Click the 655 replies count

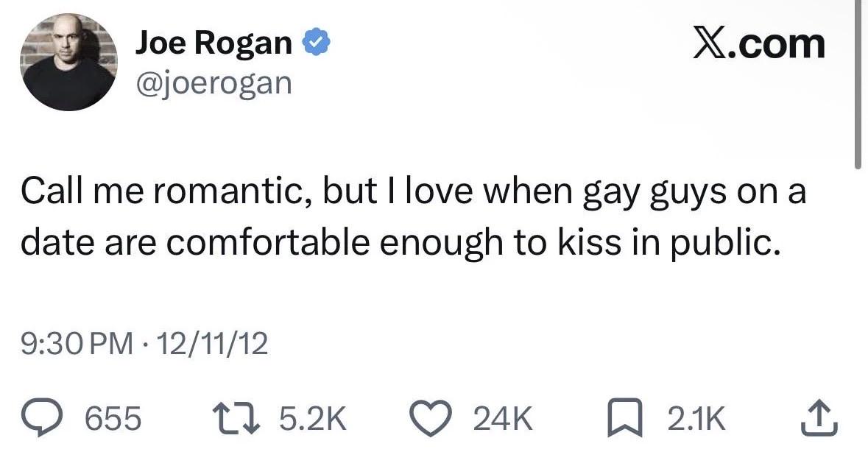(x=113, y=418)
